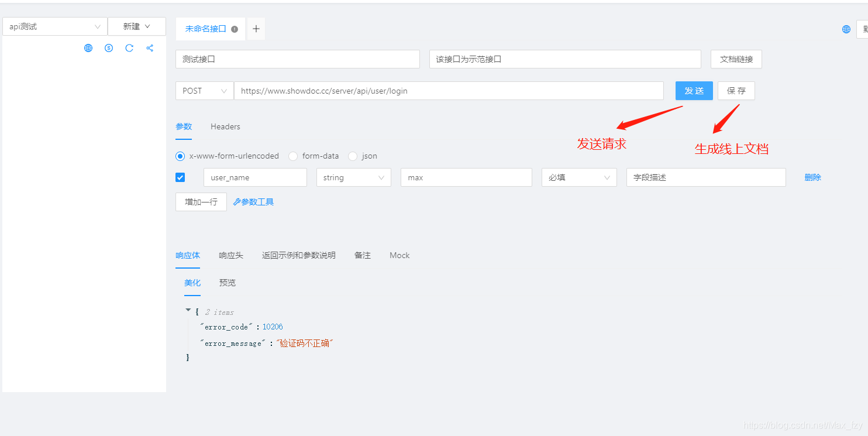Click the share icon in the sidebar
Screen dimensions: 868x436
coord(150,48)
